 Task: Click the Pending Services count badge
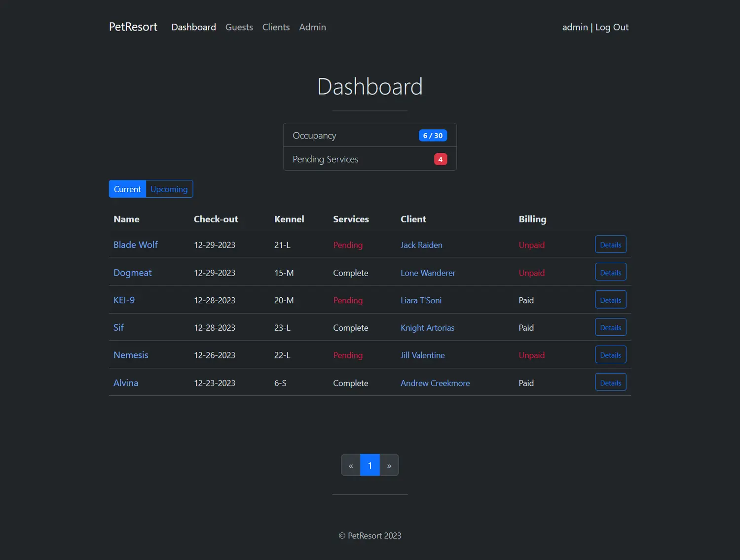pos(440,159)
